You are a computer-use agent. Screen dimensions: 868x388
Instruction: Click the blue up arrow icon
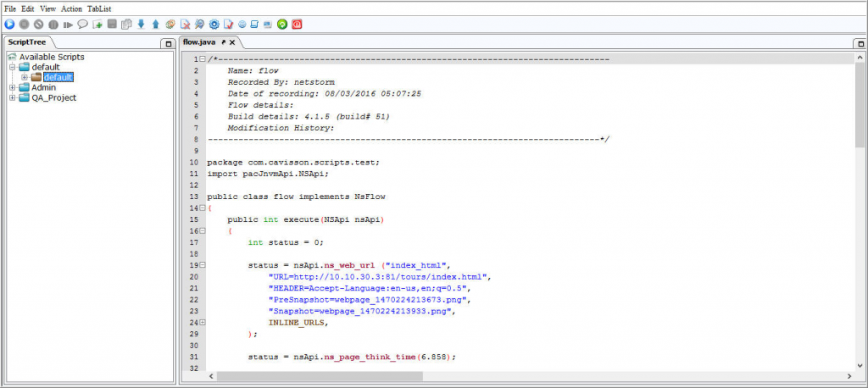(156, 25)
